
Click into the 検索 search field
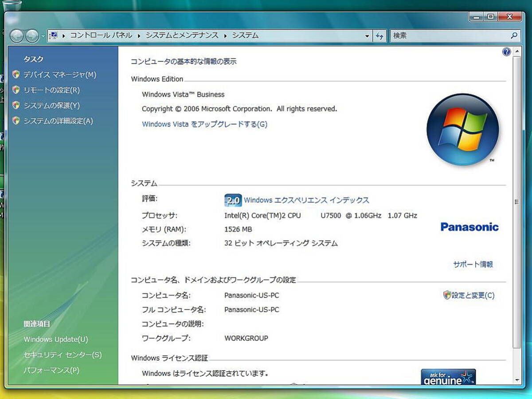click(x=450, y=36)
